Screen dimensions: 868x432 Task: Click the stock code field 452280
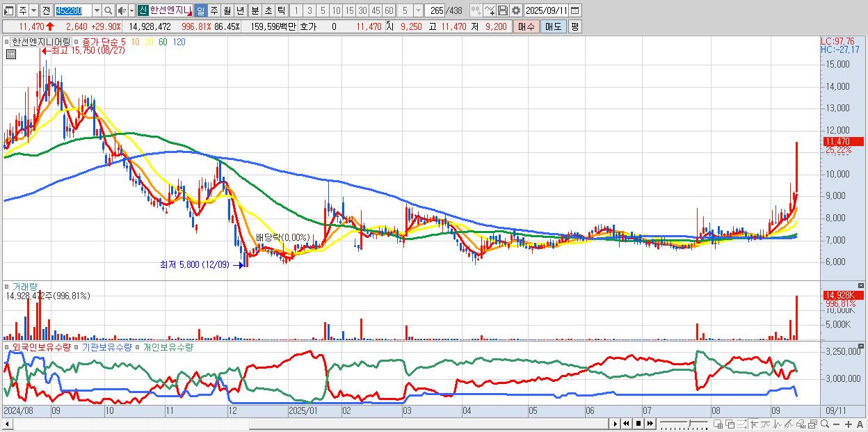72,10
